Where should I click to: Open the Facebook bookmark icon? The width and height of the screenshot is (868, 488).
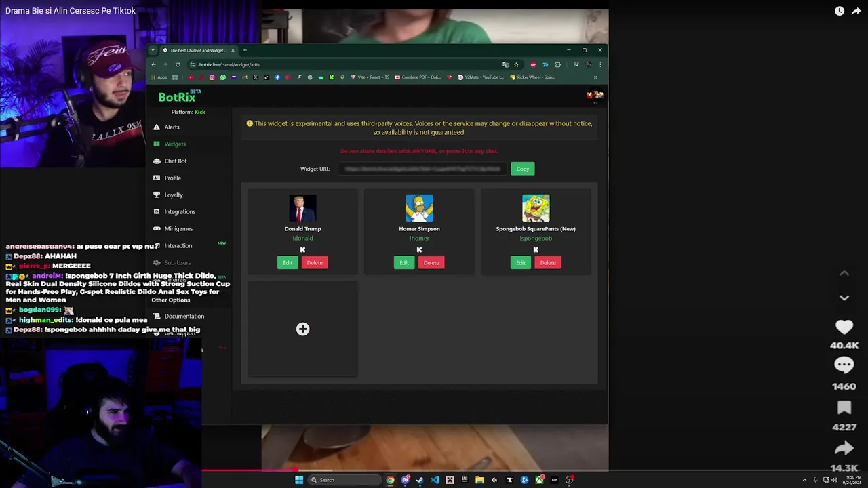277,77
